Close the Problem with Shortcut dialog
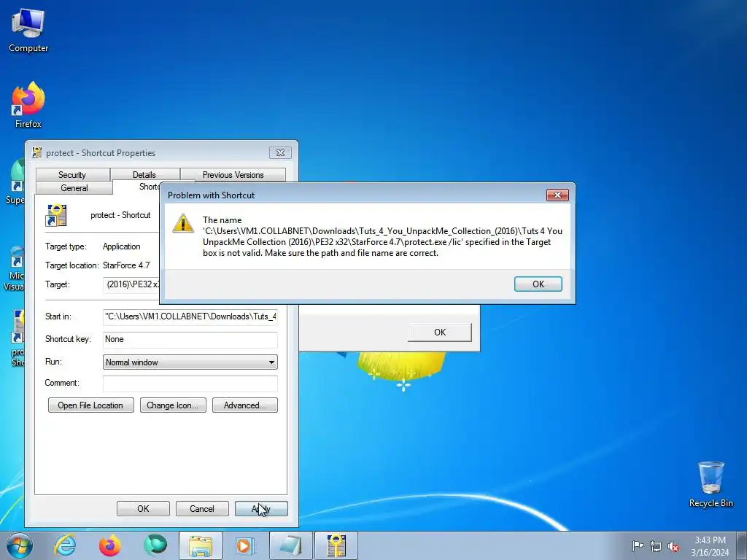Image resolution: width=747 pixels, height=560 pixels. (557, 195)
